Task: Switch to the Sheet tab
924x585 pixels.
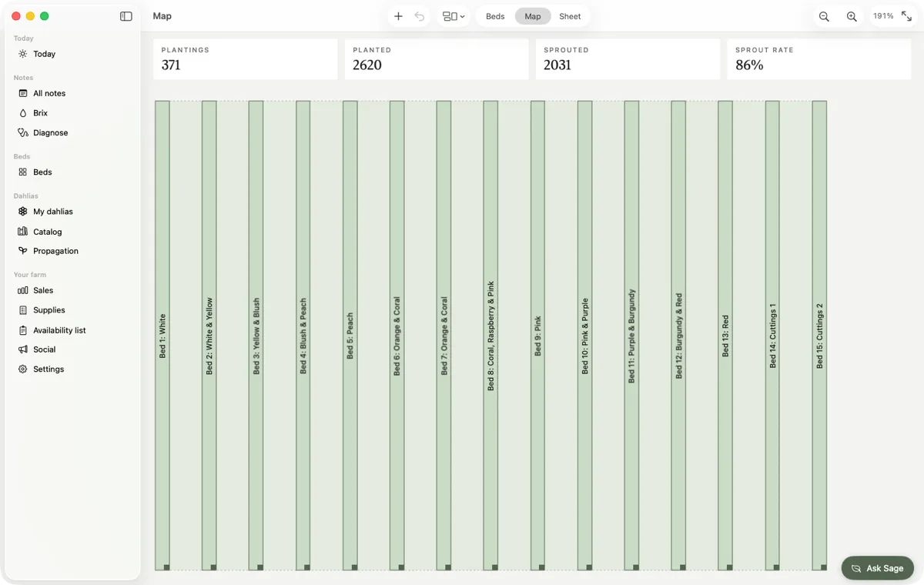Action: [x=570, y=16]
